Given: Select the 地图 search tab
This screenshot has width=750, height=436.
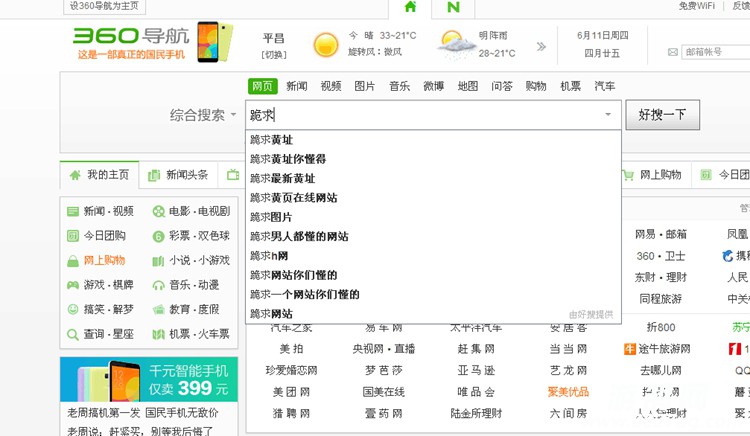Looking at the screenshot, I should coord(468,86).
